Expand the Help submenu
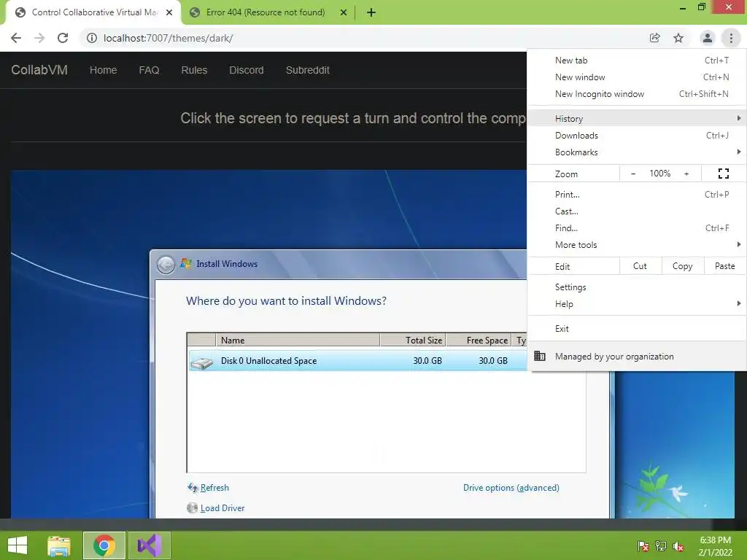 (637, 304)
